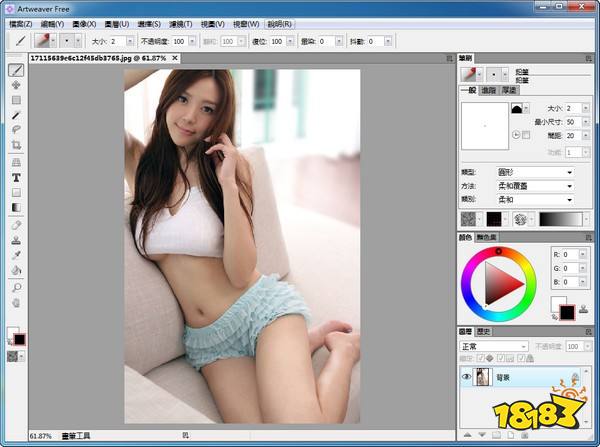Click the brush stroke preview play icon

pos(516,135)
